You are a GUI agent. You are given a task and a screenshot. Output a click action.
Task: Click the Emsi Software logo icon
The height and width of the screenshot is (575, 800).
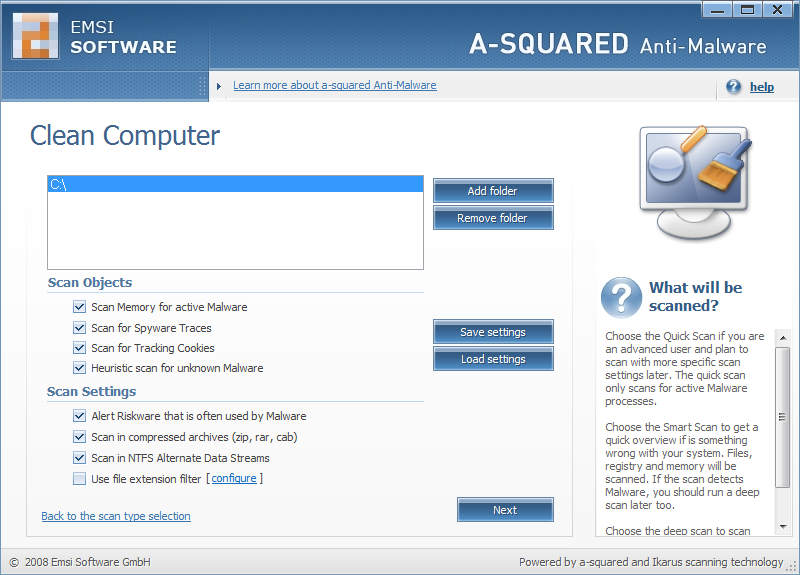pos(35,36)
